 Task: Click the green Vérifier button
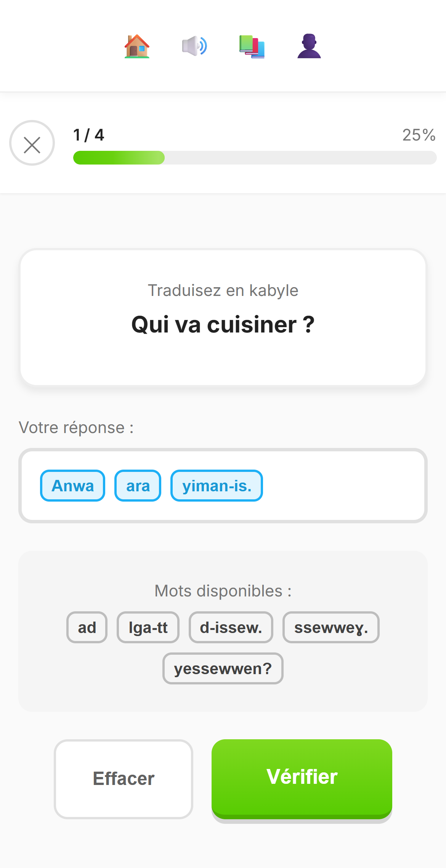(302, 777)
